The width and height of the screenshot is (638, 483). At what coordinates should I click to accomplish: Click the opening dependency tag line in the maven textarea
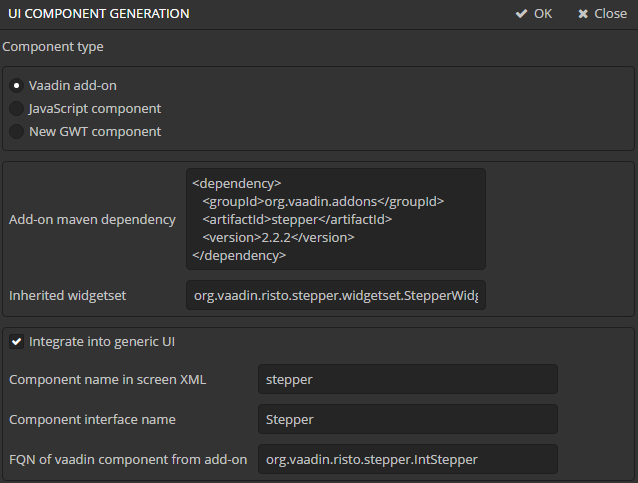[x=237, y=183]
